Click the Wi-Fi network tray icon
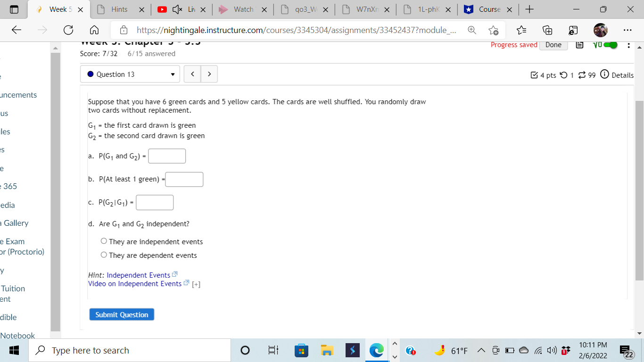Image resolution: width=644 pixels, height=362 pixels. (x=538, y=350)
